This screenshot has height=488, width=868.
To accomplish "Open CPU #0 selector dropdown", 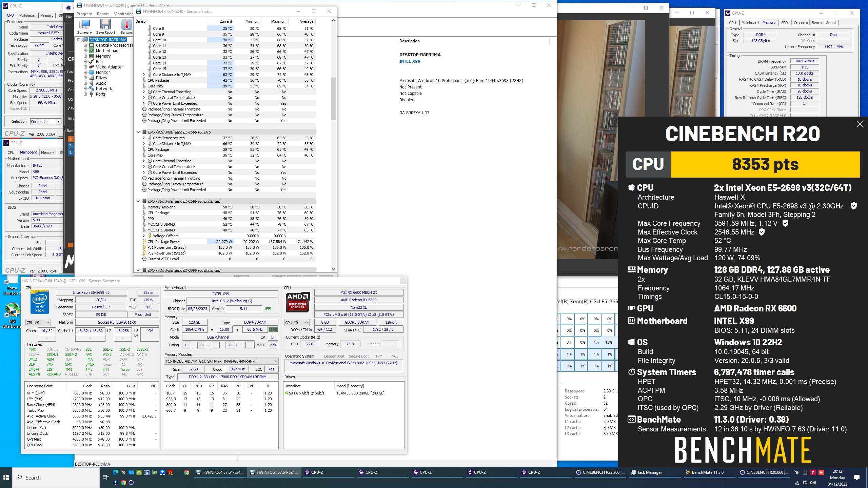I will tap(38, 322).
